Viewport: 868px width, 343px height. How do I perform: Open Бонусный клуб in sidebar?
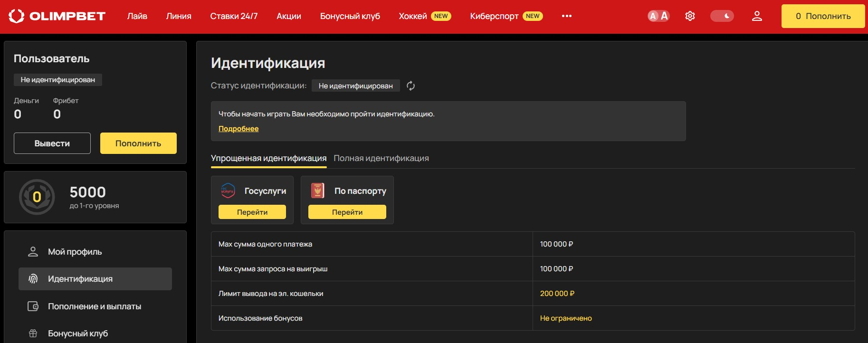click(x=95, y=333)
